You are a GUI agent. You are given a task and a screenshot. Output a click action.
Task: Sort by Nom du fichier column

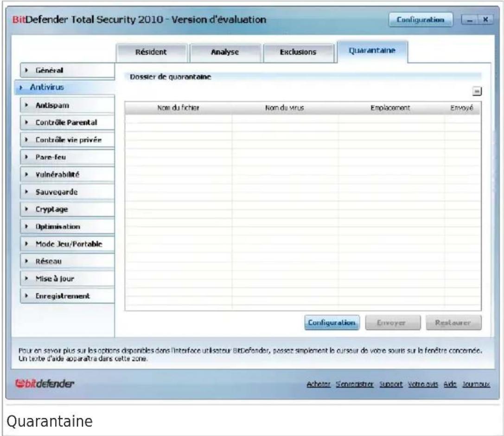click(179, 108)
